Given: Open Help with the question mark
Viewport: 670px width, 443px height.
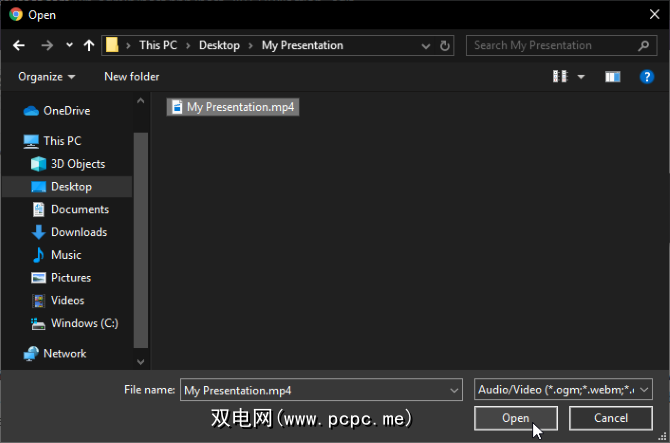Looking at the screenshot, I should tap(647, 77).
